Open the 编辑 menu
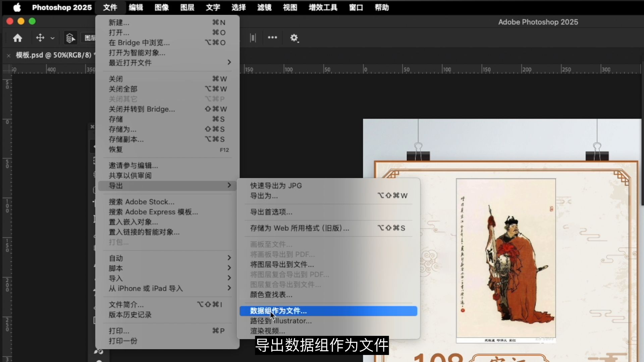The width and height of the screenshot is (644, 362). 136,7
